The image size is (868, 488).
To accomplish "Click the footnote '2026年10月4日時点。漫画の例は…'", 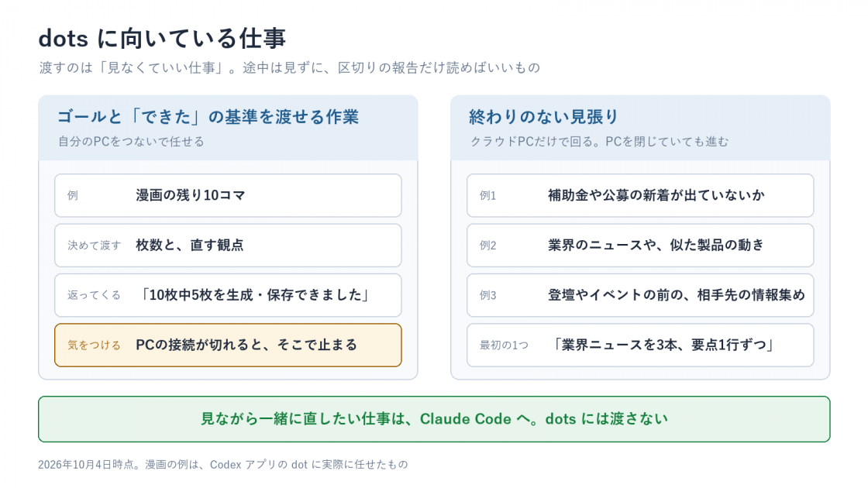I will (222, 464).
